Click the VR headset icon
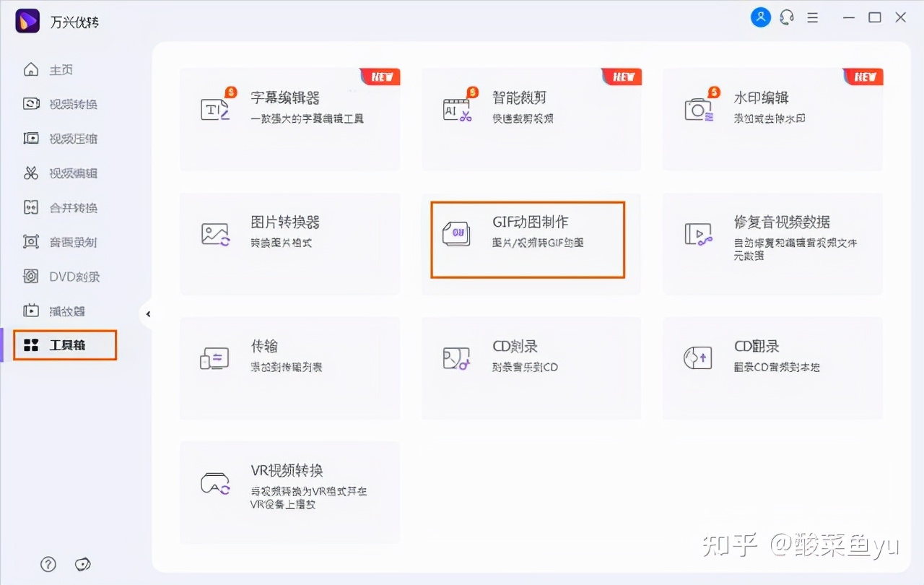 (215, 484)
